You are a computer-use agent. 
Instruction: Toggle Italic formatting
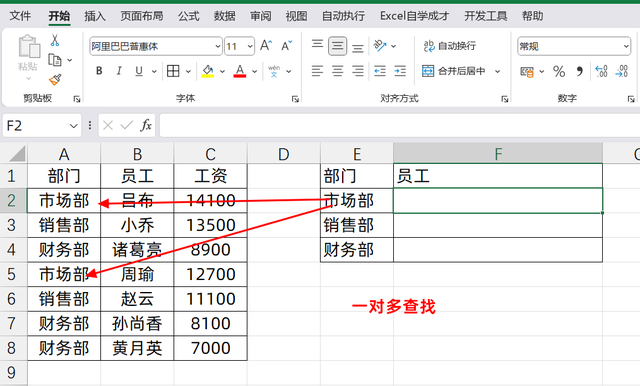[x=119, y=71]
